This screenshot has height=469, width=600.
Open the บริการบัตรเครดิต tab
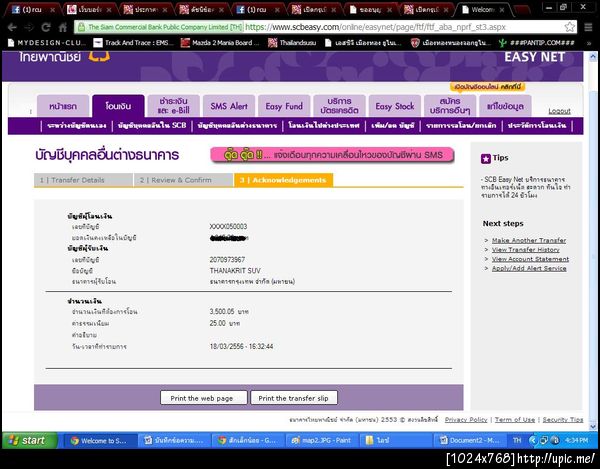(x=339, y=106)
